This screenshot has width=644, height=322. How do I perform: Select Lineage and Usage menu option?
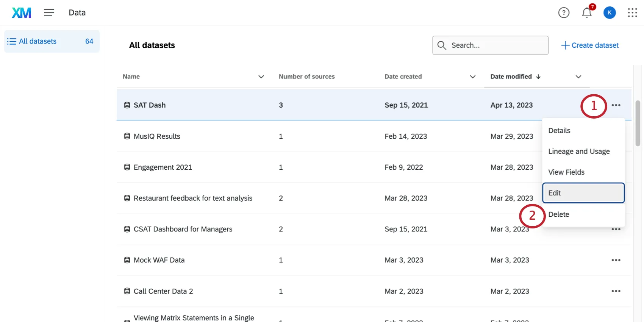(x=579, y=152)
